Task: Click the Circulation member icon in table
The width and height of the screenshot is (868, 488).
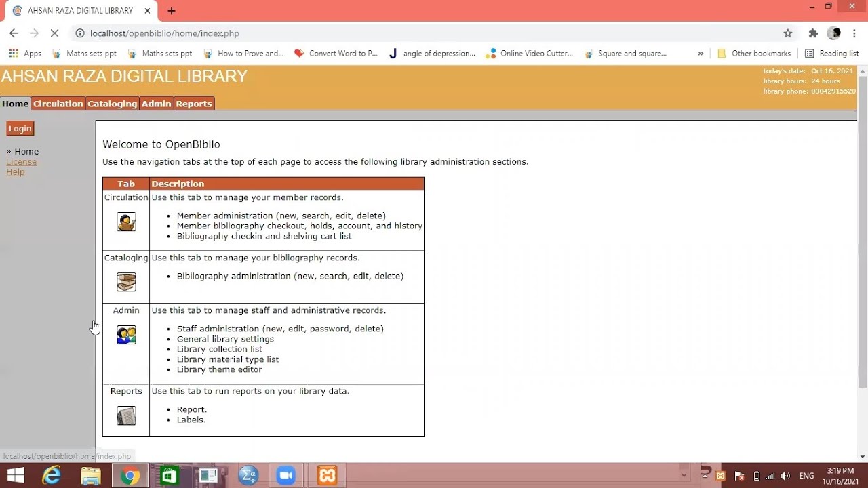Action: coord(126,222)
